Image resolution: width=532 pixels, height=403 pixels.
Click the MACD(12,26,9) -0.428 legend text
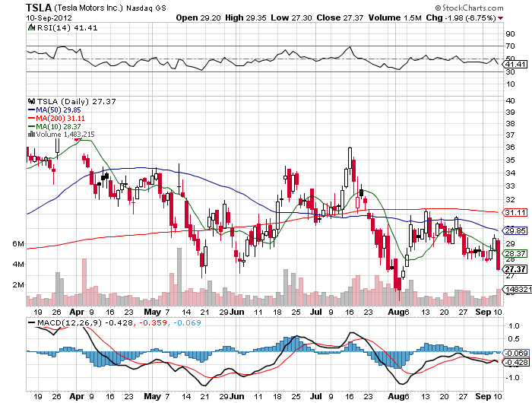[85, 322]
